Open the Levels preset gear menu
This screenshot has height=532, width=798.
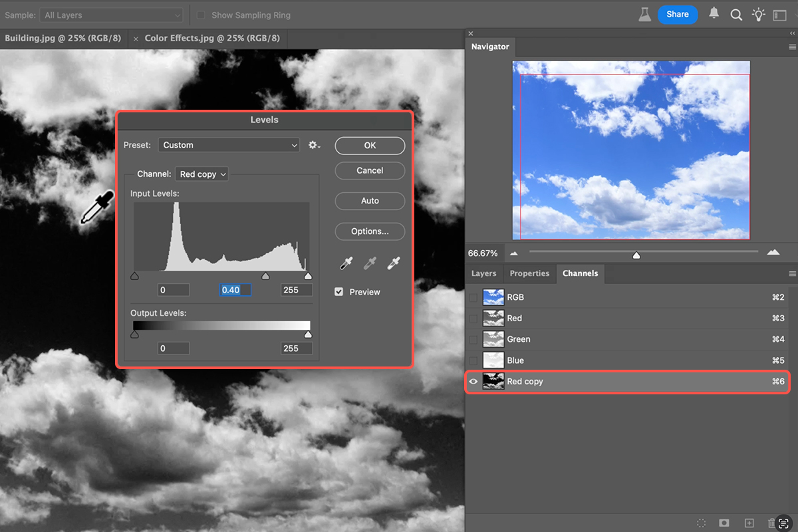(x=314, y=145)
